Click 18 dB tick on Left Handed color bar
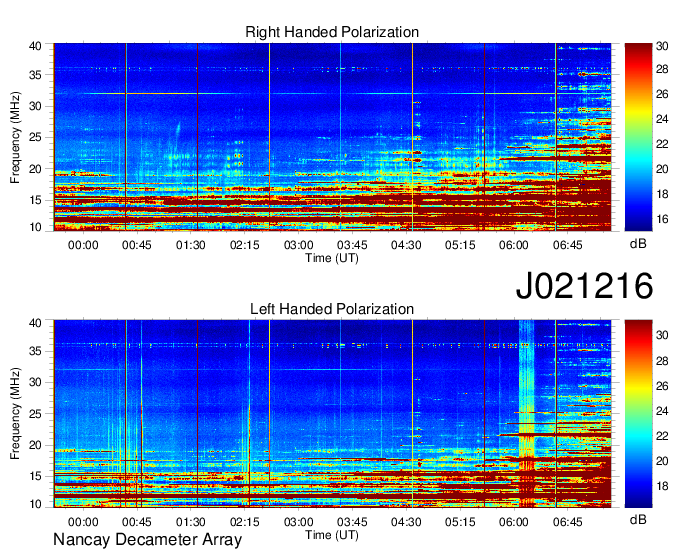 (x=662, y=486)
